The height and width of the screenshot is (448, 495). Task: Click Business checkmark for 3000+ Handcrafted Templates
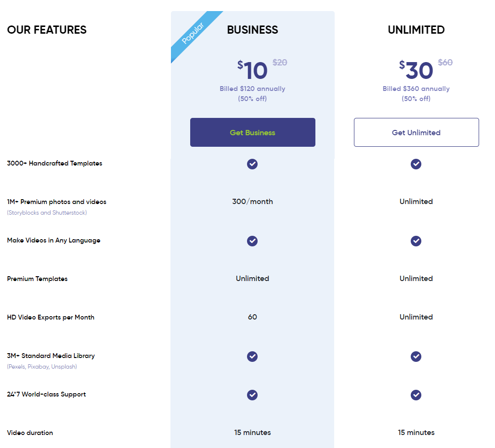point(252,164)
